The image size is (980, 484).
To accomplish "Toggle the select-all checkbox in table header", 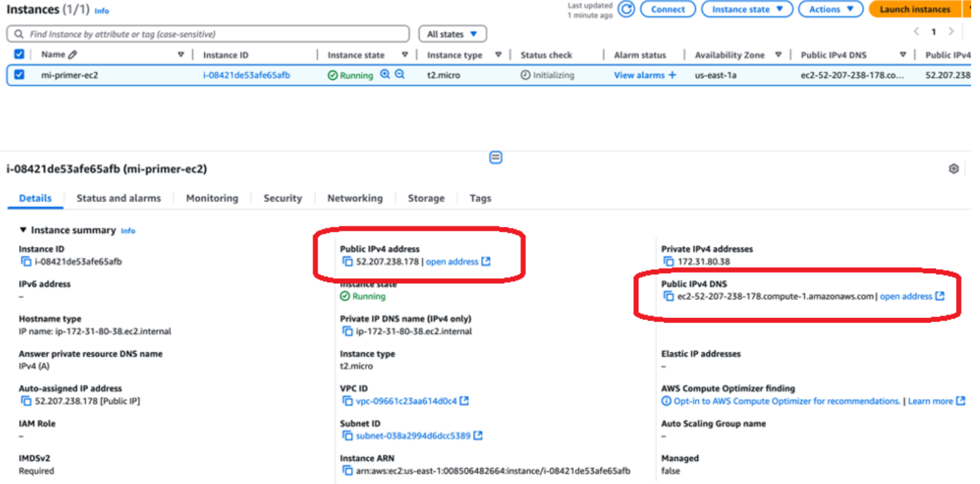I will click(19, 55).
